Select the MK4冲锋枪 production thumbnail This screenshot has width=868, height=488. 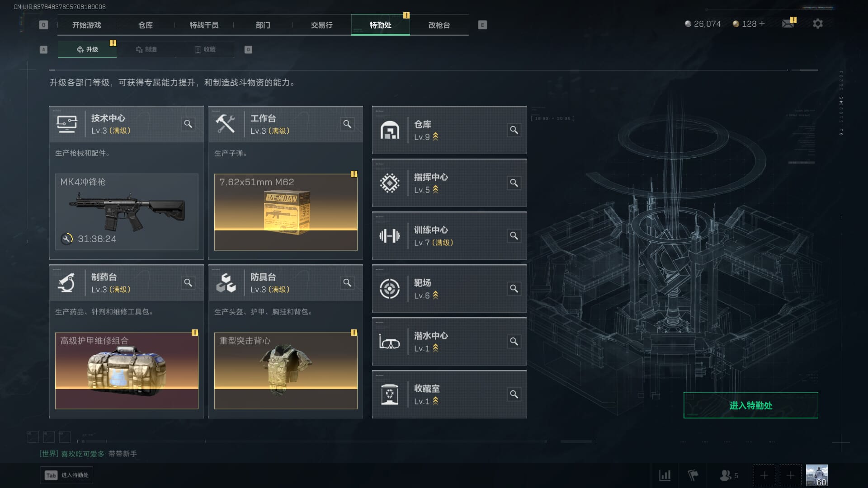(x=127, y=212)
